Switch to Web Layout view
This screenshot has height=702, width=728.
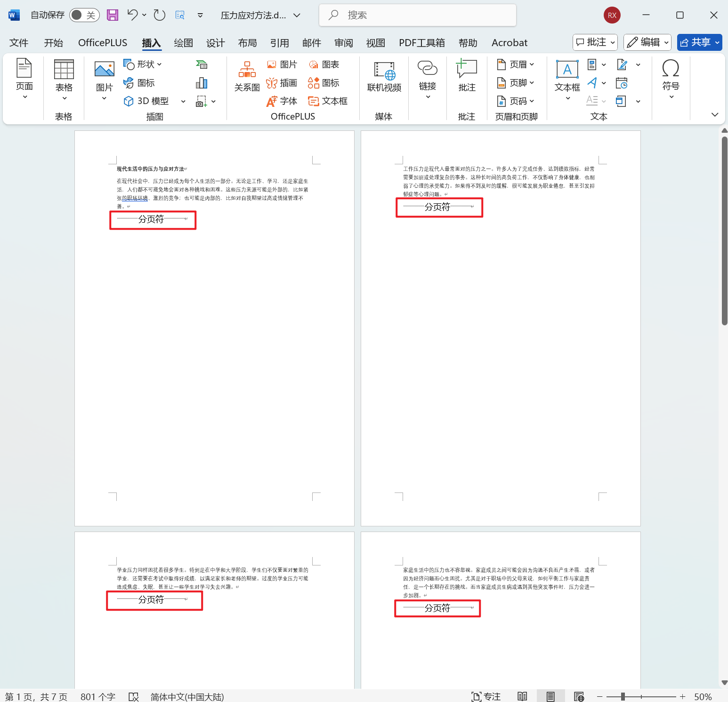tap(579, 697)
